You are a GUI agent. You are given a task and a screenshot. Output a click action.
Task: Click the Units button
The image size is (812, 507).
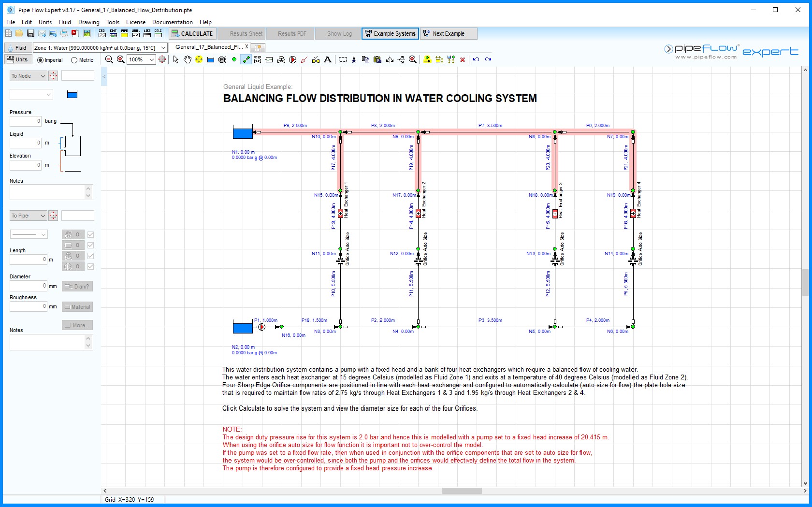pos(18,59)
